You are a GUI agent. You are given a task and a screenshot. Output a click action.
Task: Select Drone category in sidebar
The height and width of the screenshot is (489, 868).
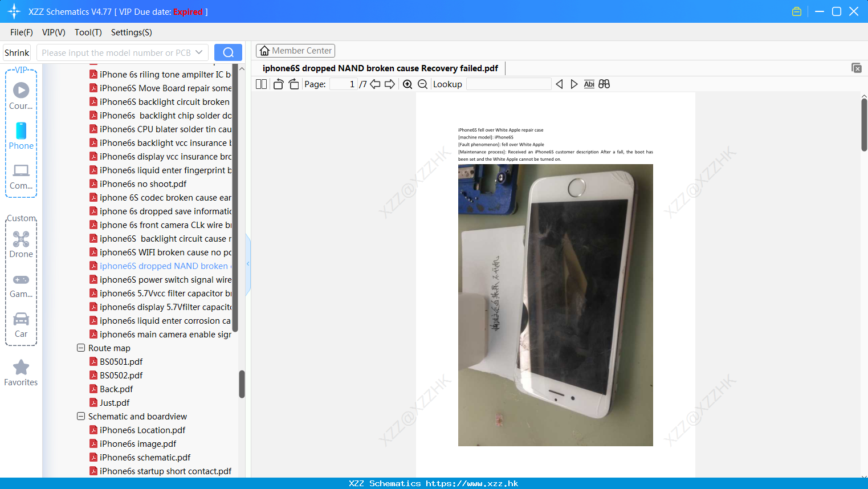[21, 244]
